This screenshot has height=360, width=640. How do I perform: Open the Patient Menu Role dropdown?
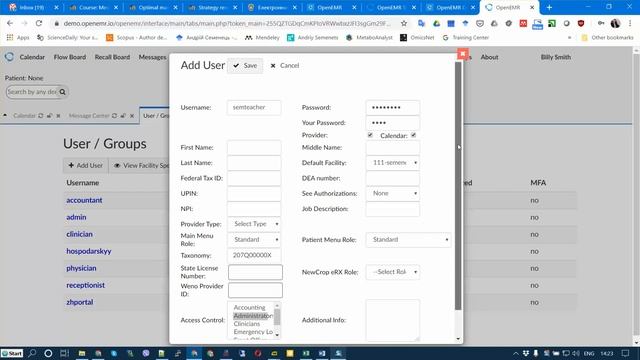[408, 240]
